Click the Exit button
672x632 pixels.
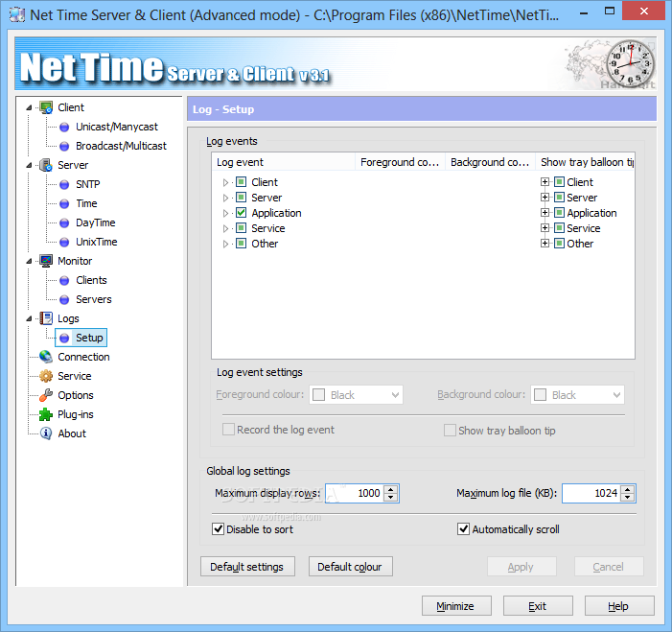(x=538, y=606)
